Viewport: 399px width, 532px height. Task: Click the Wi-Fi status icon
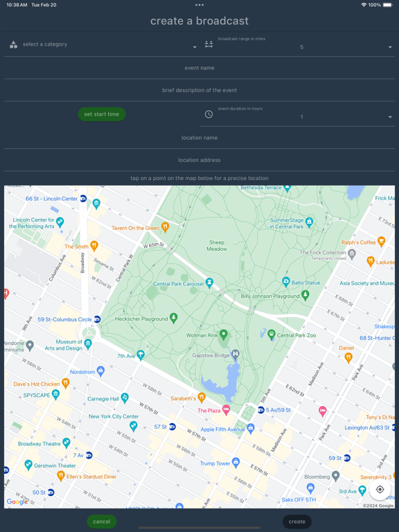364,5
